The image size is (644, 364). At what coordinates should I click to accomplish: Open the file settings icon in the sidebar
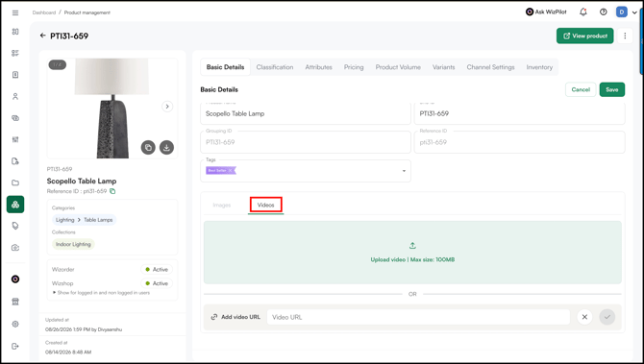(x=15, y=161)
